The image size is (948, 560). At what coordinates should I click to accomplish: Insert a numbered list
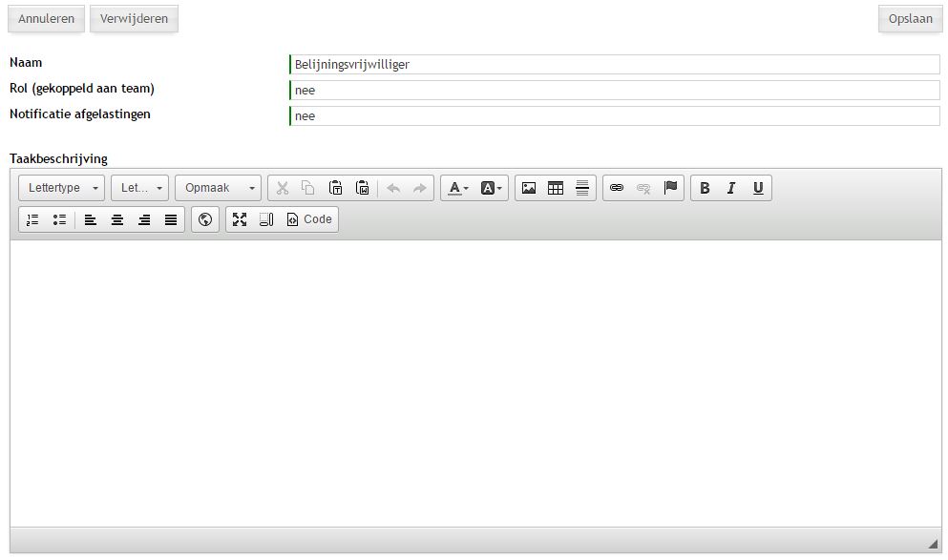pos(33,219)
